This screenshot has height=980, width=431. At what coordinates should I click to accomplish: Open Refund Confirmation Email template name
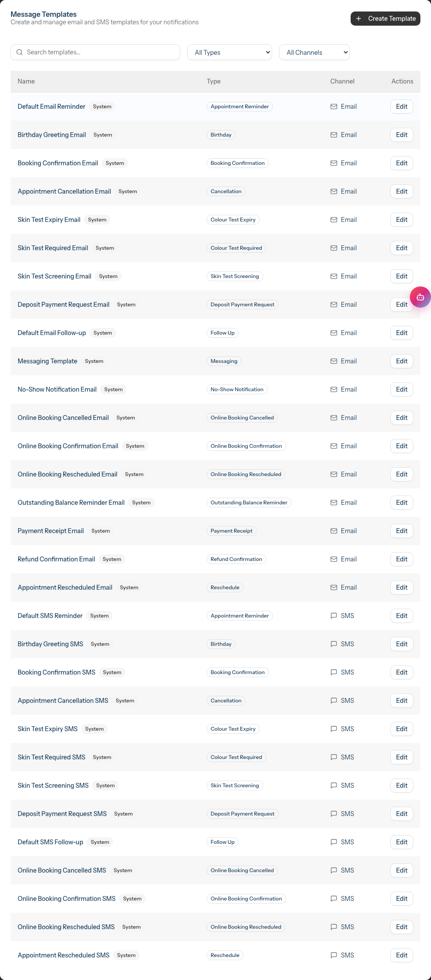(x=57, y=559)
